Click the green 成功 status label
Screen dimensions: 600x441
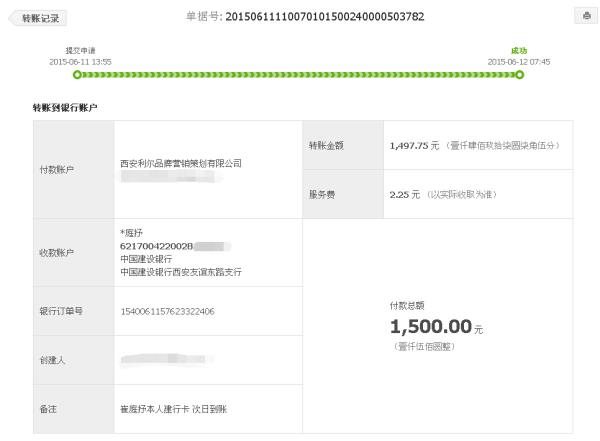click(519, 51)
